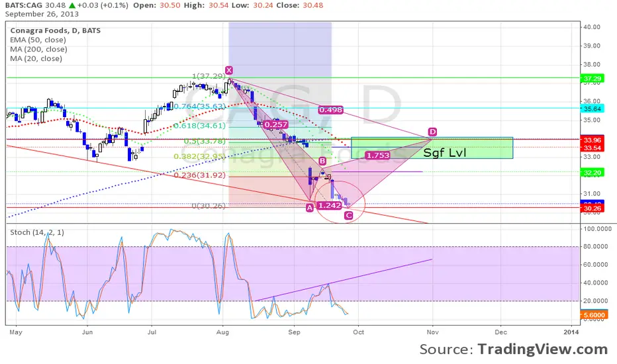Select the D point marker of the pattern
Viewport: 617px width, 364px height.
click(x=432, y=132)
